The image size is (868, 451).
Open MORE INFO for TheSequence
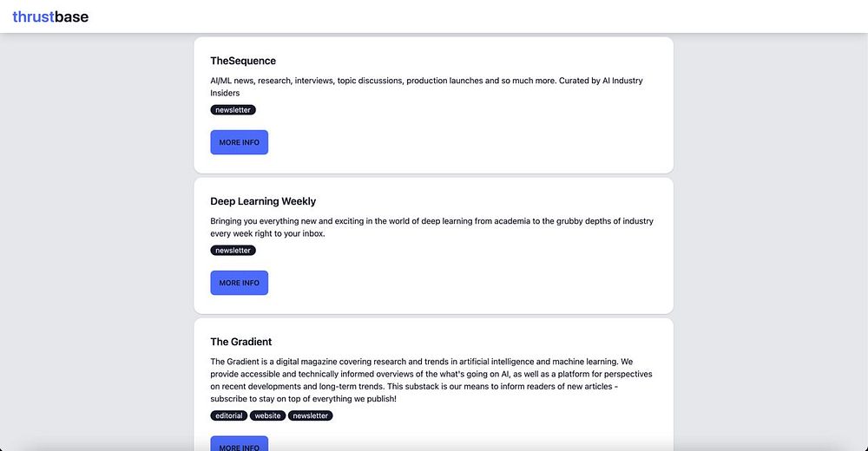[x=240, y=142]
